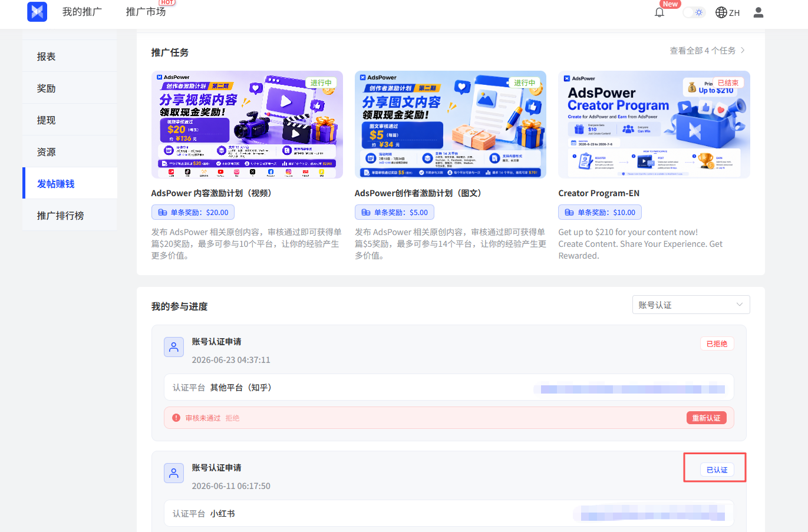Select 报表 in the sidebar
Image resolution: width=808 pixels, height=532 pixels.
point(70,57)
